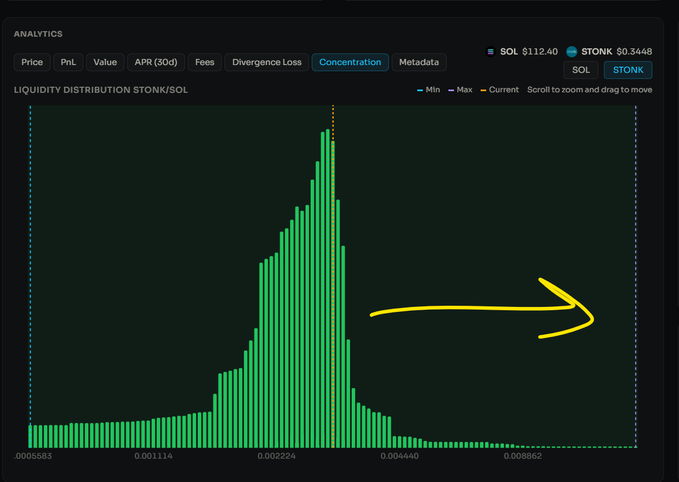Select the Concentration tab

[350, 62]
